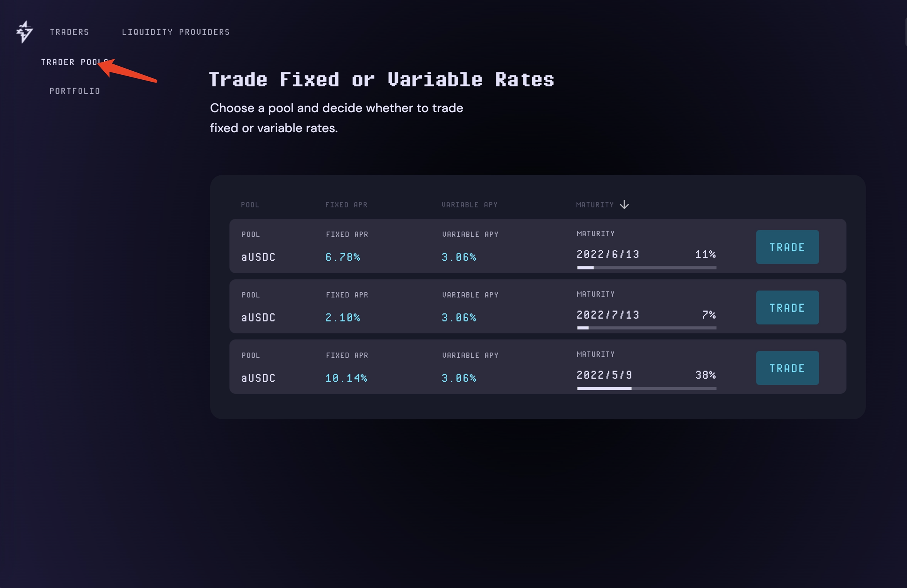Click the Voltz lightning logo icon
The image size is (907, 588).
[24, 32]
